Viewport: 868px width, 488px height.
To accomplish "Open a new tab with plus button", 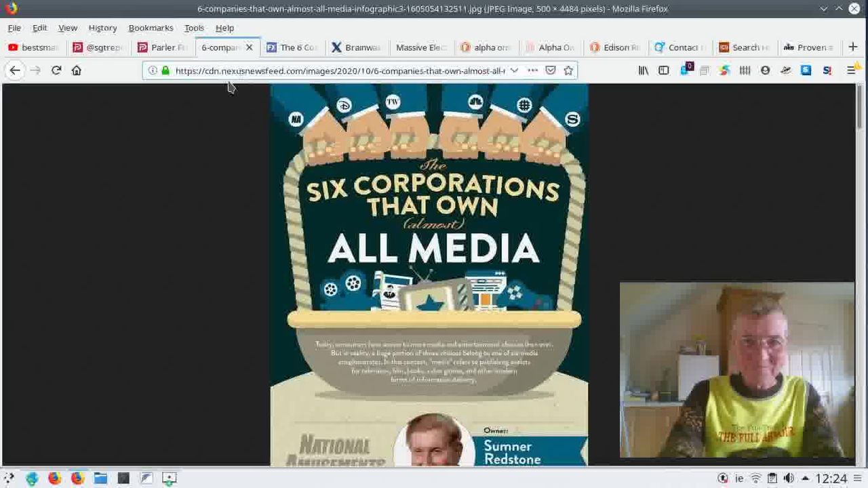I will pyautogui.click(x=853, y=47).
